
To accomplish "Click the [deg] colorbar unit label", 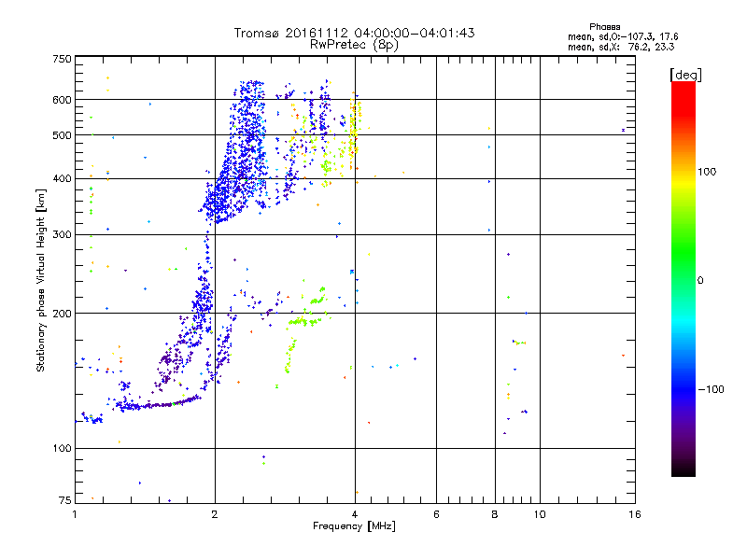I will coord(687,74).
